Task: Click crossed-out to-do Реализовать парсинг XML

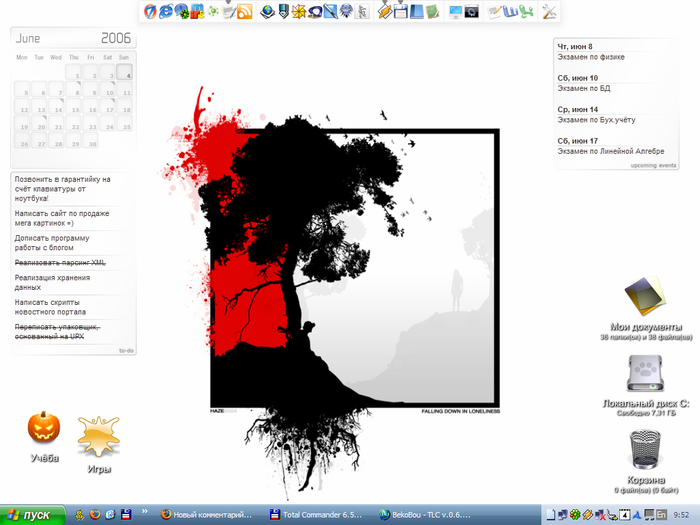Action: point(60,262)
